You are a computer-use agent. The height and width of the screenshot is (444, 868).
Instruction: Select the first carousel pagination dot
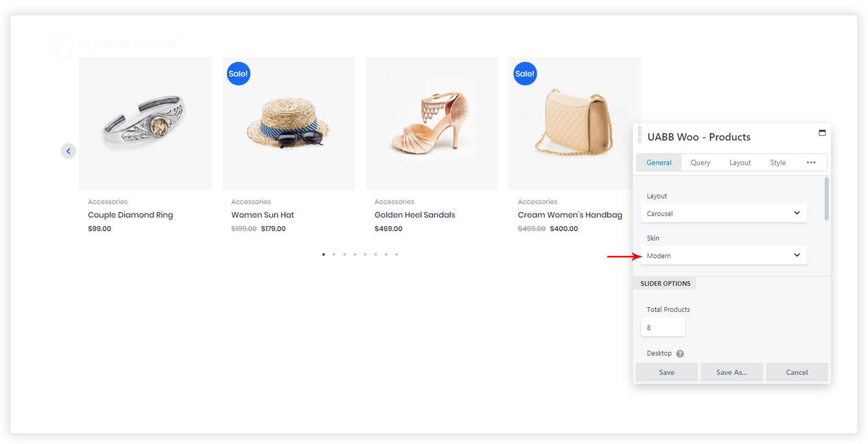[x=324, y=254]
